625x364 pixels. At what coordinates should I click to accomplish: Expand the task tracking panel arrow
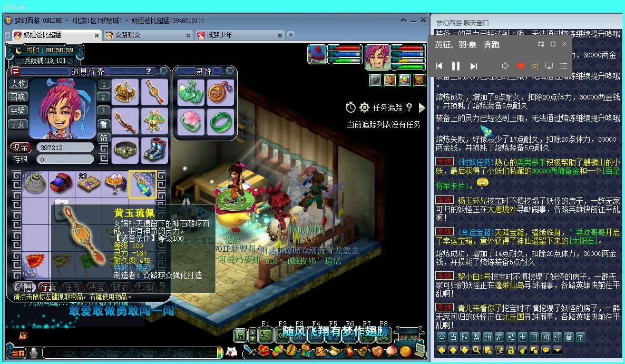(x=422, y=107)
